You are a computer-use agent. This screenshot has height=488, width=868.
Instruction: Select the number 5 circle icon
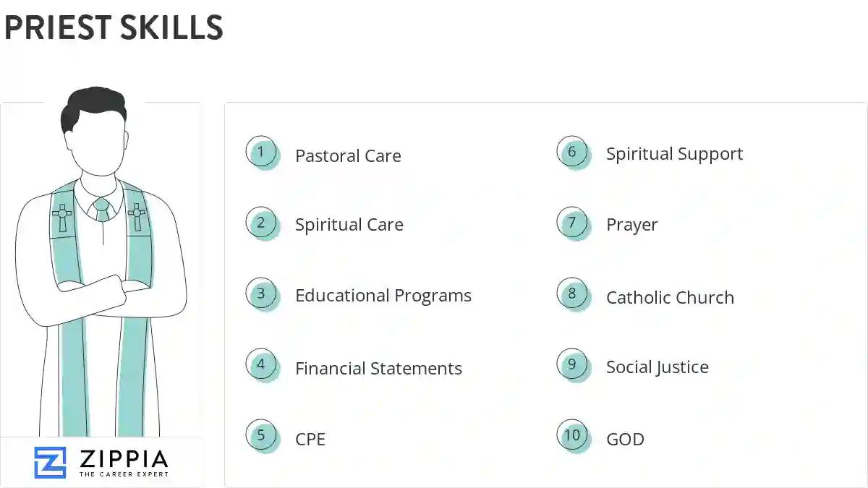tap(261, 436)
